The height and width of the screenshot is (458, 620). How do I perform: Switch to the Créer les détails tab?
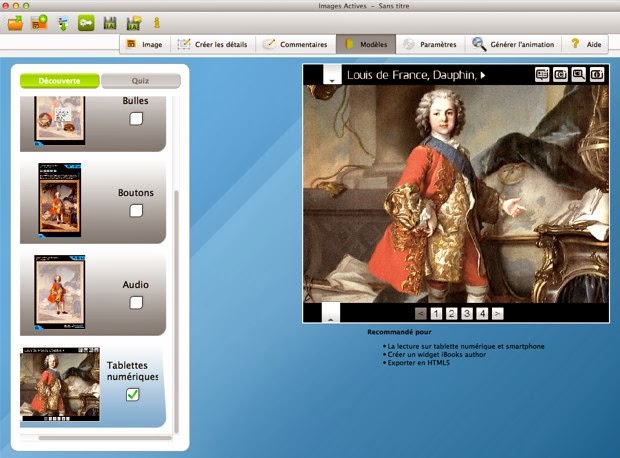(x=212, y=44)
